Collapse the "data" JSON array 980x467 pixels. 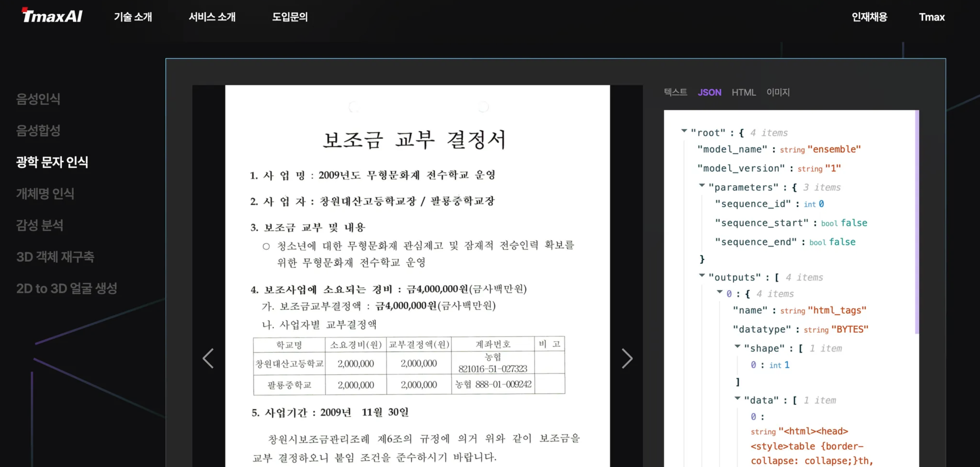tap(737, 398)
